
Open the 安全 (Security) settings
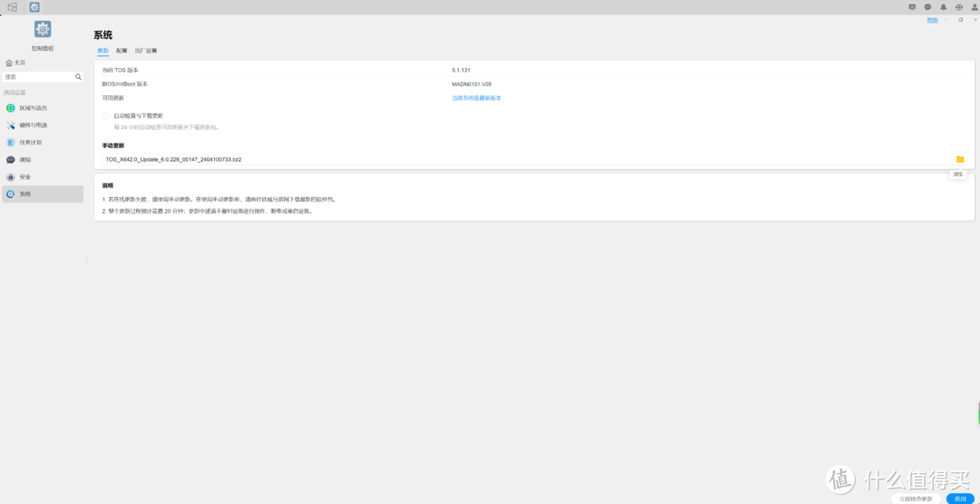[x=24, y=177]
